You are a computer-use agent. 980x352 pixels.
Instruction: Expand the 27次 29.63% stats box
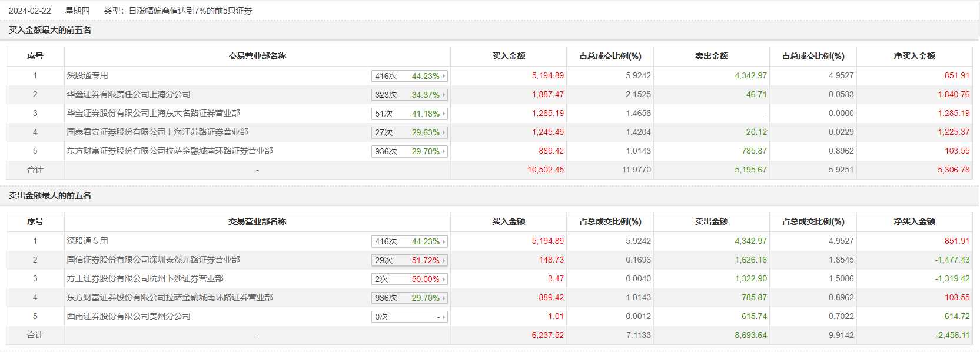[x=409, y=132]
